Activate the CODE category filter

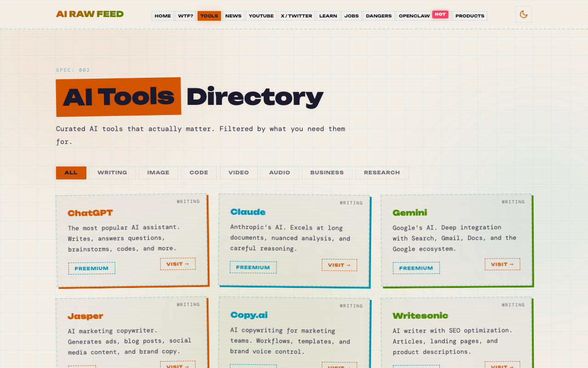pos(199,172)
